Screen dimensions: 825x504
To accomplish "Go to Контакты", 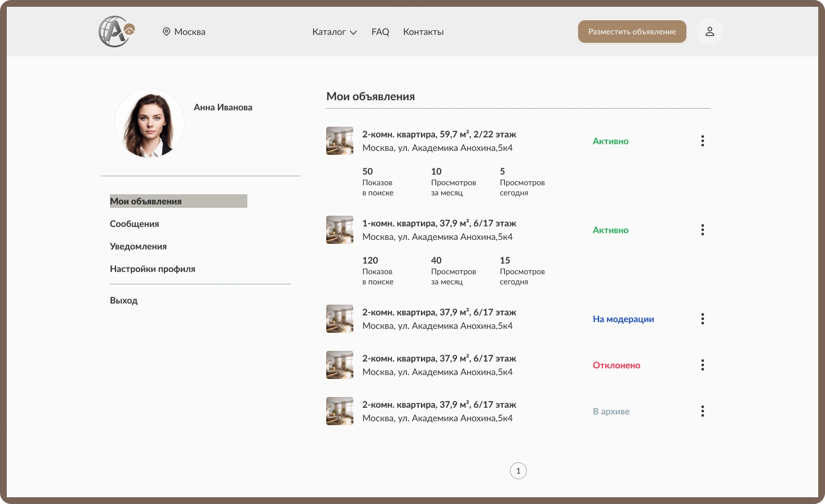I will coord(423,32).
